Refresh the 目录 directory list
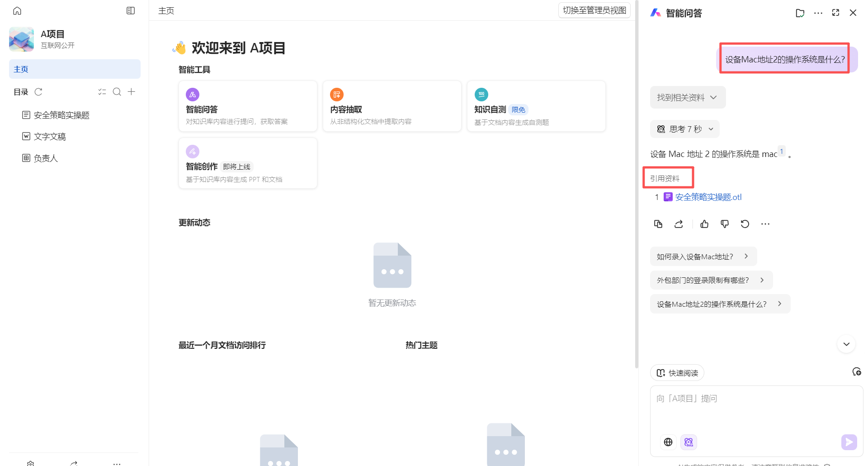 click(38, 92)
